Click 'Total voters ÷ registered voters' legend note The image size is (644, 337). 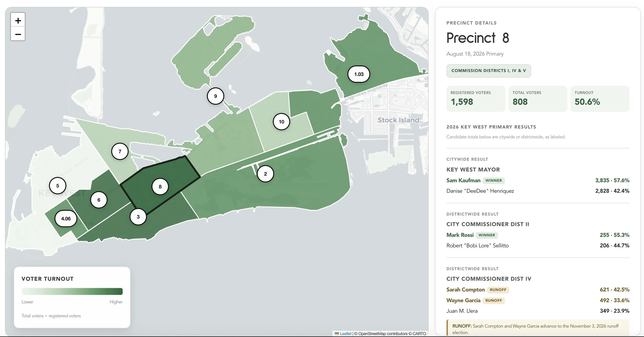pyautogui.click(x=51, y=316)
